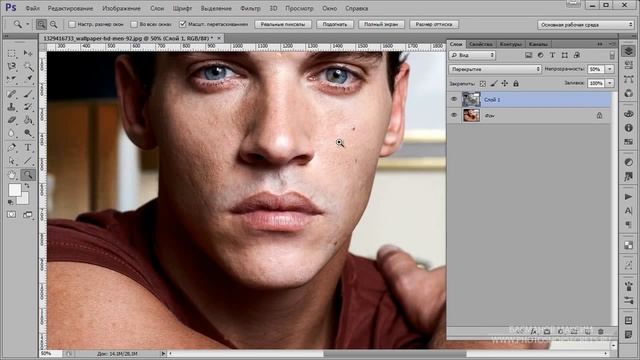The height and width of the screenshot is (360, 640).
Task: Select the Dodge tool
Action: tap(28, 133)
